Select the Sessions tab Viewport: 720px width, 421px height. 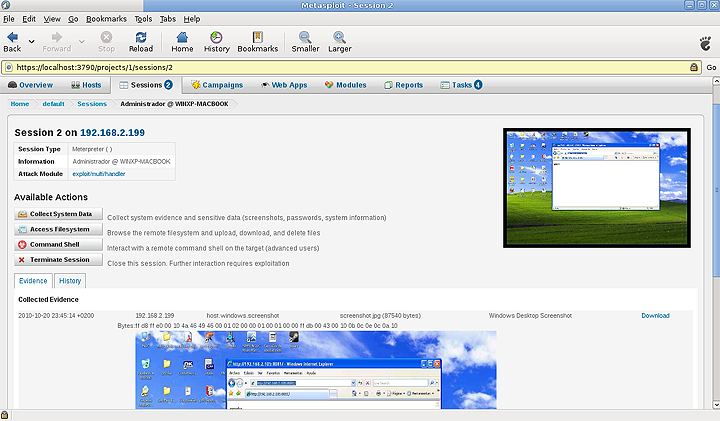[146, 85]
